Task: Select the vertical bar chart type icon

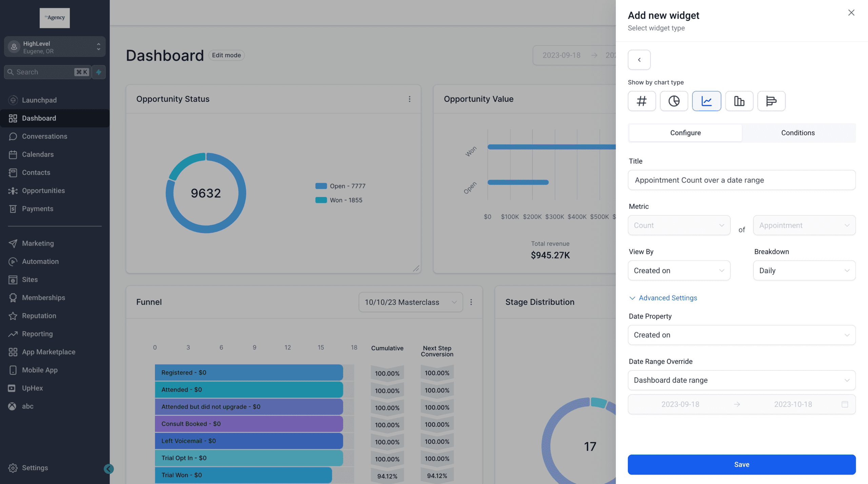Action: 739,101
